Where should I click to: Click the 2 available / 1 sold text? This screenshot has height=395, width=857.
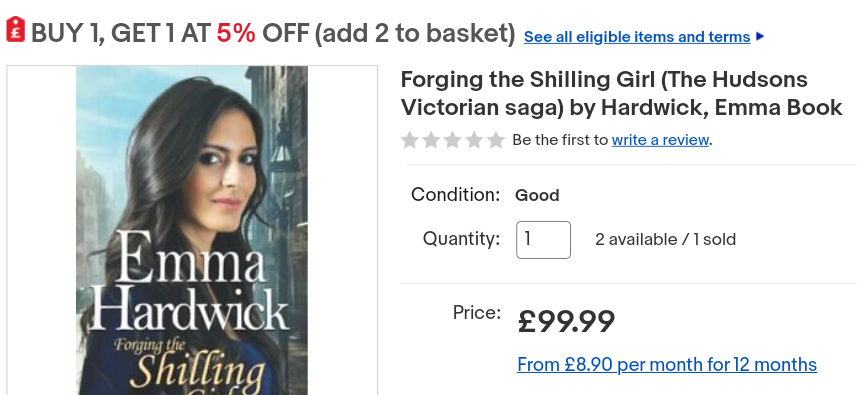[666, 240]
